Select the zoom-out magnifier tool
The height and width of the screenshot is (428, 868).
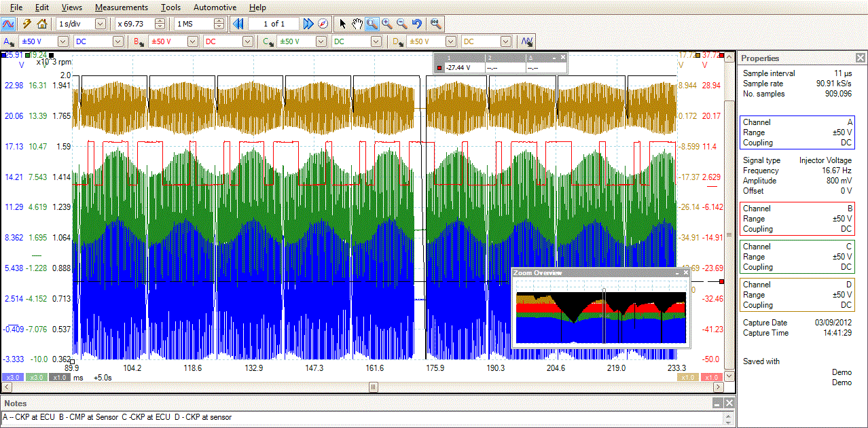coord(402,24)
